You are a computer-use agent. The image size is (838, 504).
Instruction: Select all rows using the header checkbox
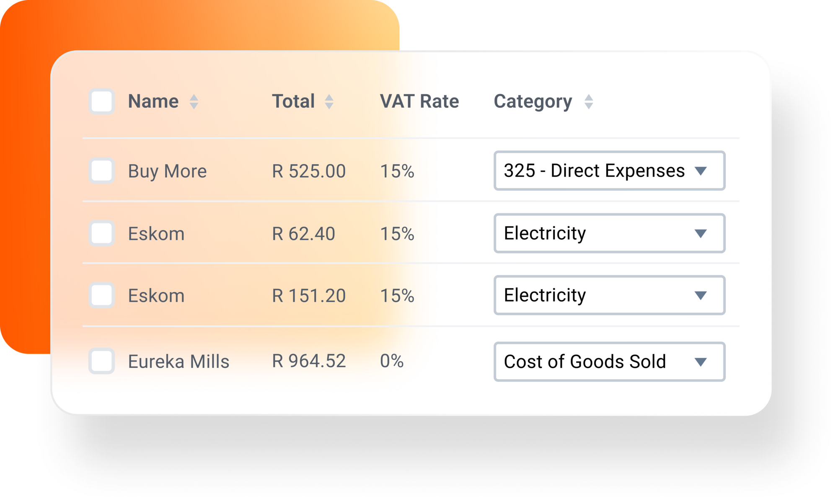[x=101, y=101]
